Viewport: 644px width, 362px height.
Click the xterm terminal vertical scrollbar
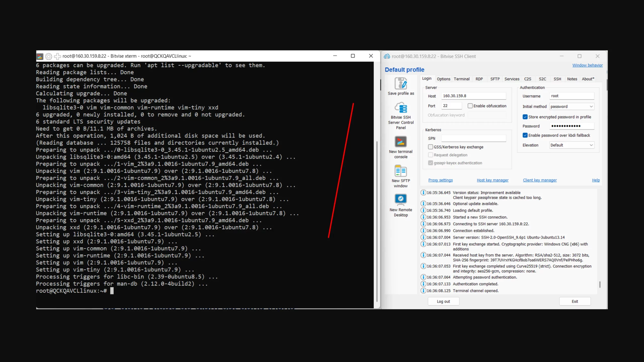point(377,221)
